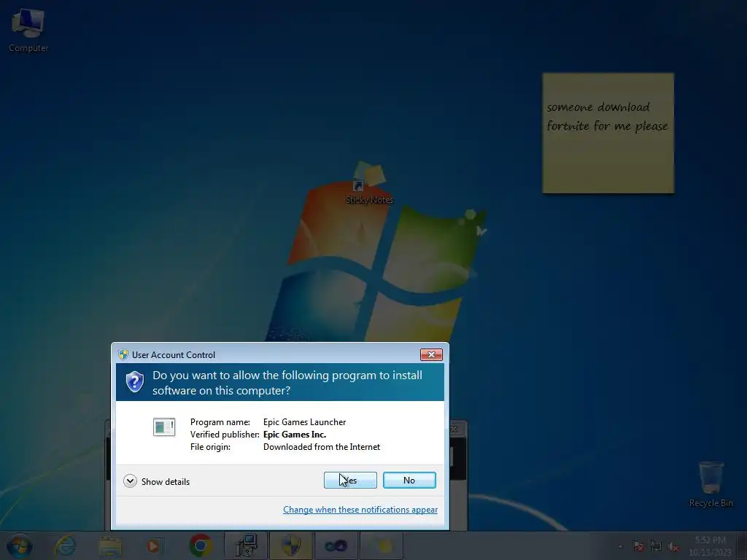Select 'Epic Games Launcher' program name text
Screen dimensions: 747x560
point(304,422)
